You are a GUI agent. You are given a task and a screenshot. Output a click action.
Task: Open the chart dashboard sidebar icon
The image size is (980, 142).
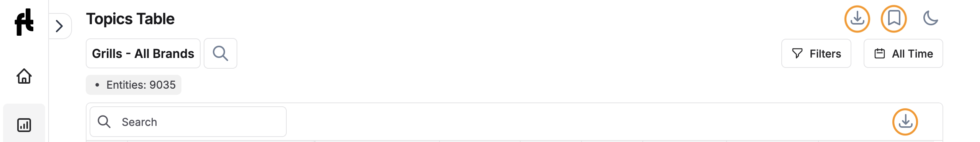coord(24,125)
